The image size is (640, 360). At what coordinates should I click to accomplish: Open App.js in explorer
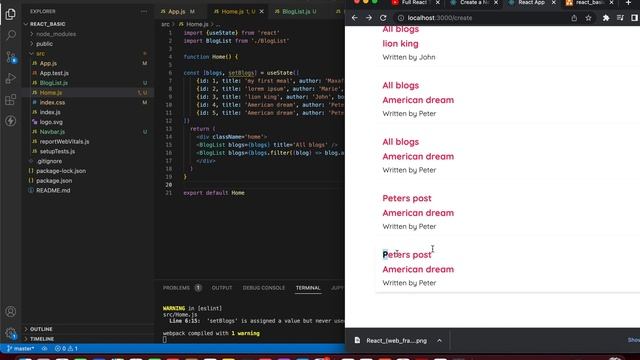click(48, 63)
